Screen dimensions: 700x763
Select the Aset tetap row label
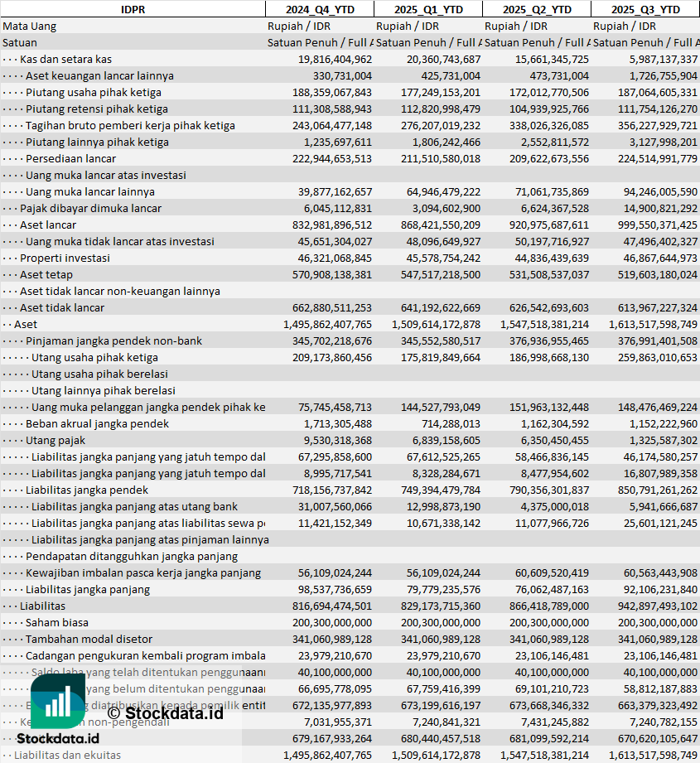46,274
